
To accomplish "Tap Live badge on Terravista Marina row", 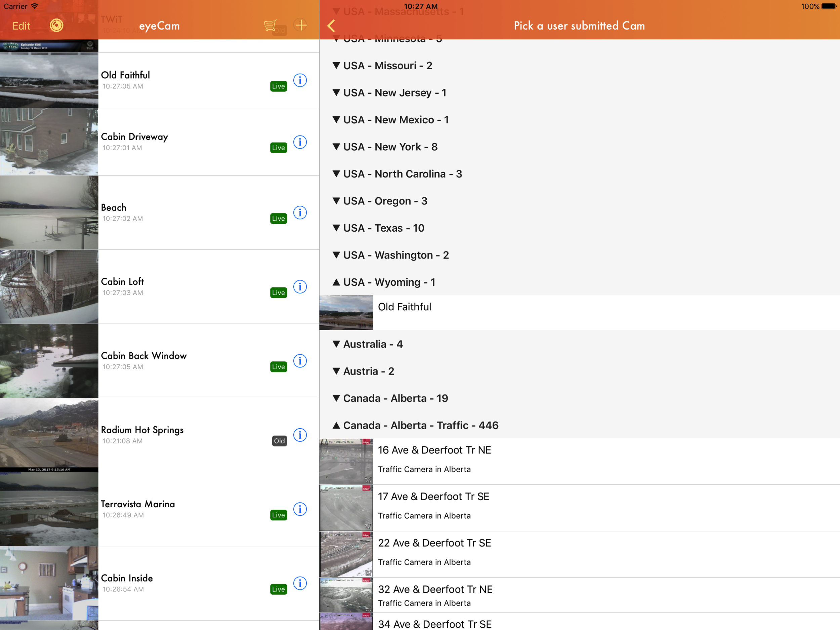I will coord(278,515).
